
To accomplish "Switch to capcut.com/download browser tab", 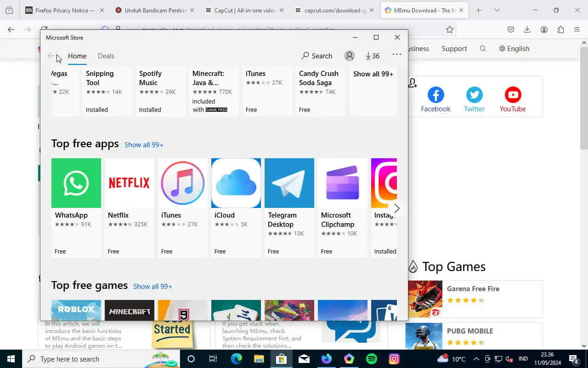I will pyautogui.click(x=335, y=10).
